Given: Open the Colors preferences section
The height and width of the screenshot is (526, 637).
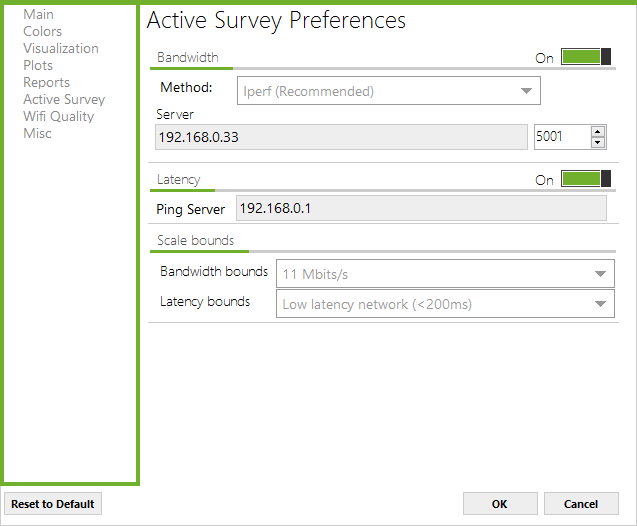Looking at the screenshot, I should (x=42, y=31).
